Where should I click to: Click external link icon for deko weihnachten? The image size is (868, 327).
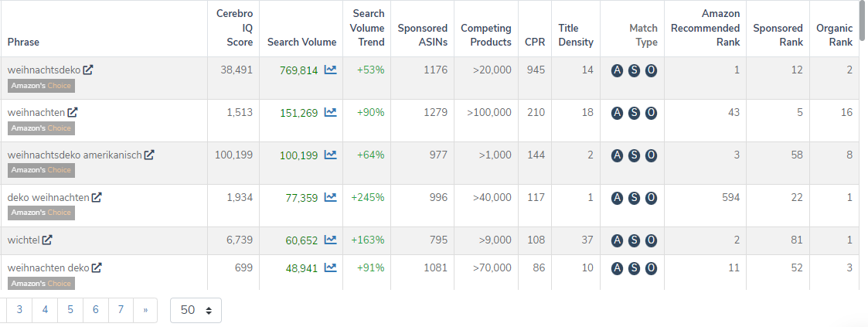(97, 197)
